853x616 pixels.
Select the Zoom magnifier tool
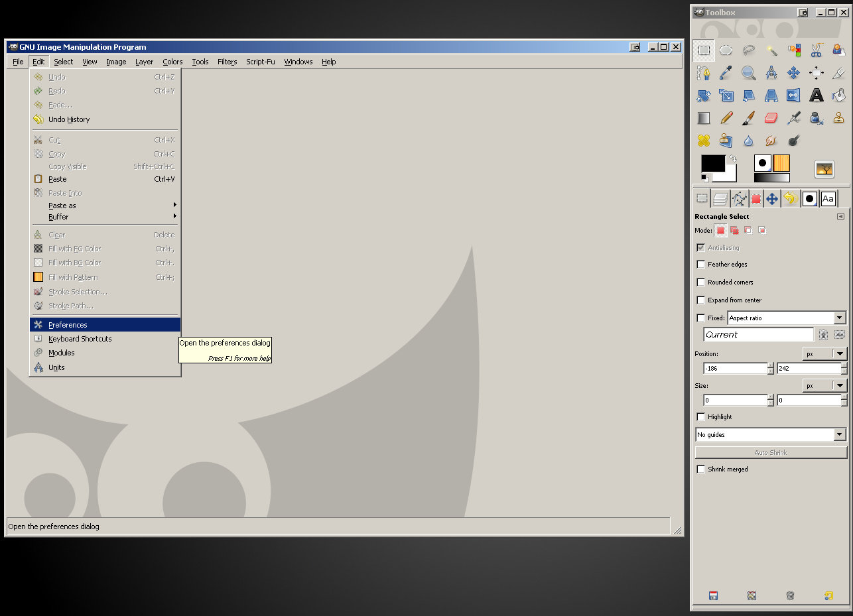pyautogui.click(x=749, y=73)
